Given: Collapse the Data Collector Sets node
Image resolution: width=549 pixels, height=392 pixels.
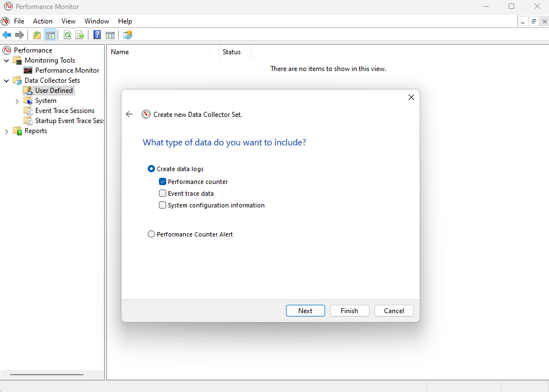Looking at the screenshot, I should tap(7, 81).
